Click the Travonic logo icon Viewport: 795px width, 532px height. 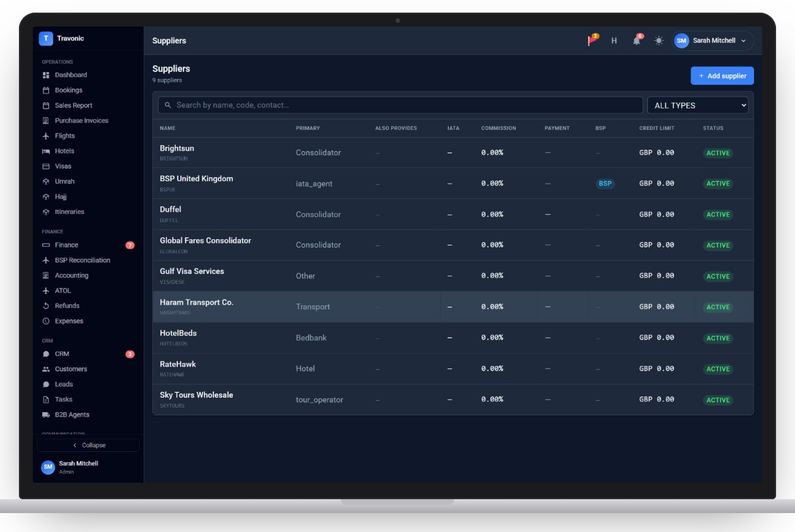tap(45, 38)
